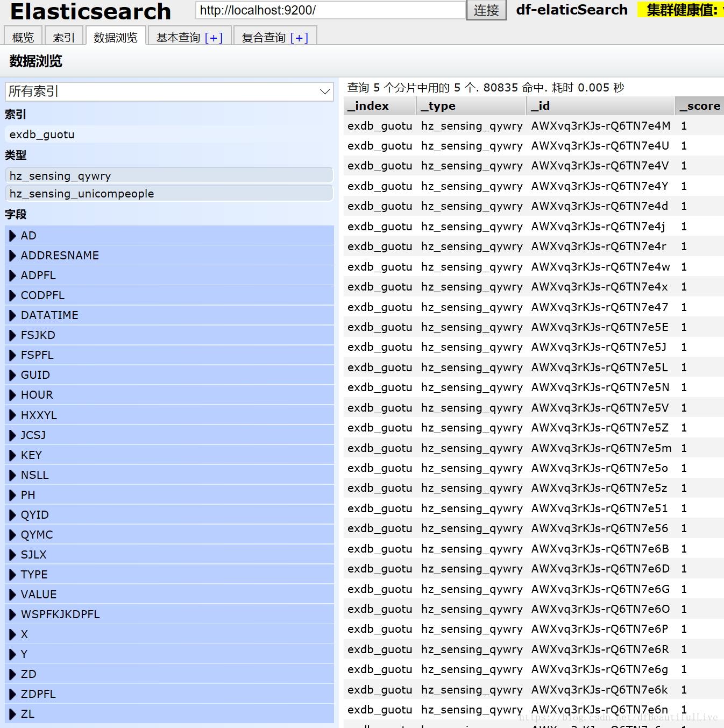Image resolution: width=724 pixels, height=728 pixels.
Task: Open row with id AWXvq3rKJs-rQ6TN7e4U
Action: pyautogui.click(x=534, y=145)
